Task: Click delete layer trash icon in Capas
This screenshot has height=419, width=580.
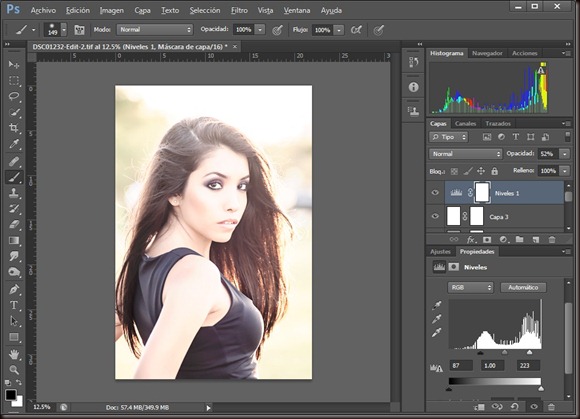Action: pos(552,240)
